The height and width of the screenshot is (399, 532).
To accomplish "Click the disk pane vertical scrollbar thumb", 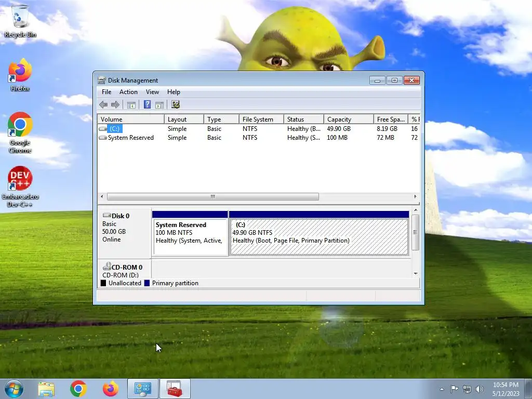I will click(x=416, y=232).
